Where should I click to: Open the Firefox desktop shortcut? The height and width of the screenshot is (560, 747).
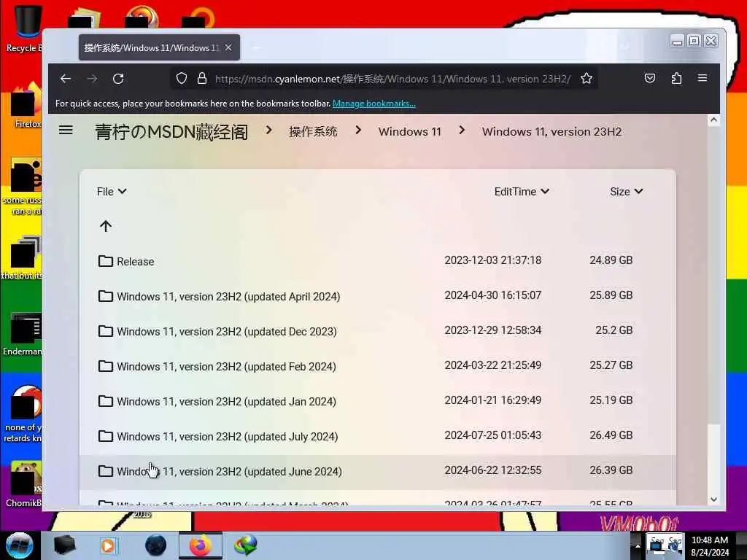26,106
